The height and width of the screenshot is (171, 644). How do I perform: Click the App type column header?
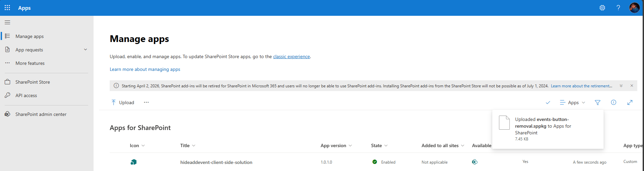tap(633, 145)
